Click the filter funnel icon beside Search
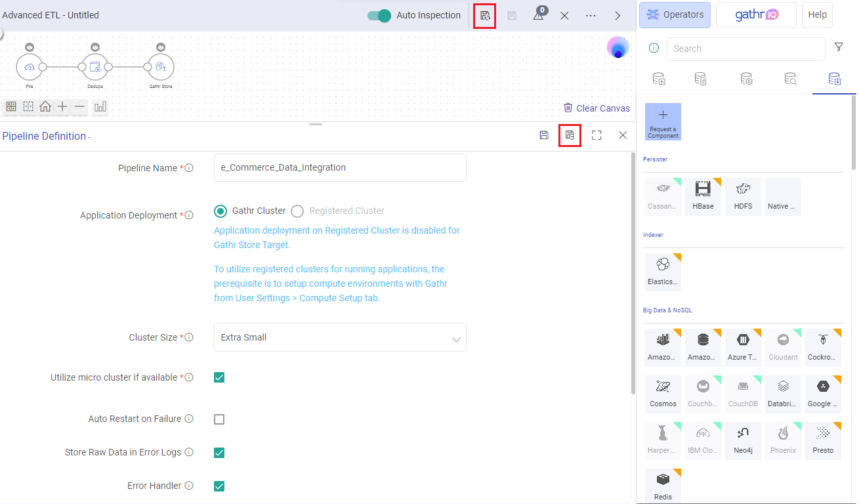The height and width of the screenshot is (504, 859). [x=838, y=47]
